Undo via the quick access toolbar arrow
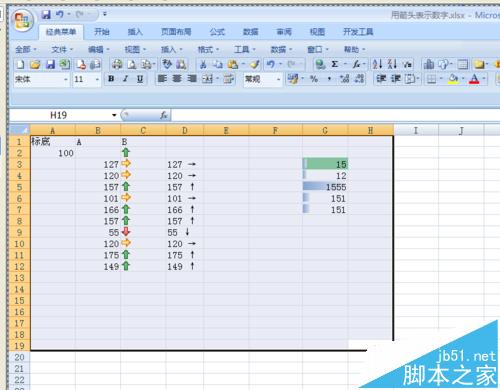 60,14
